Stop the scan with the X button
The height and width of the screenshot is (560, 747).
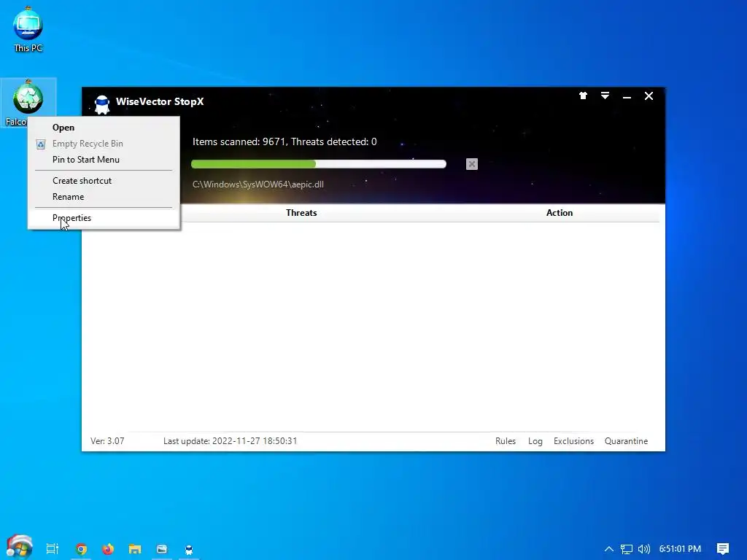472,164
